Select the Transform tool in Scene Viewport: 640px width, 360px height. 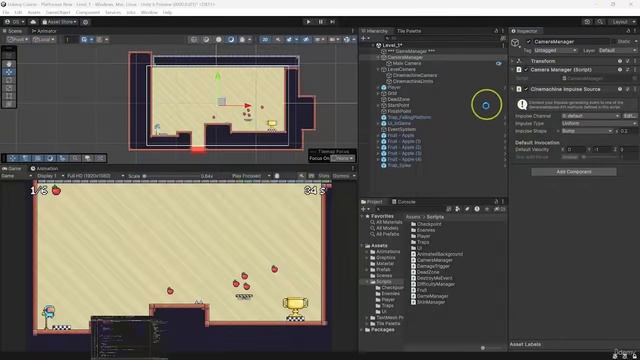pos(9,104)
